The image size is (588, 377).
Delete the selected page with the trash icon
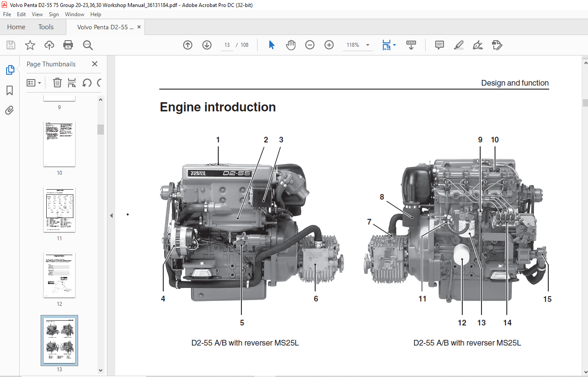click(x=57, y=83)
